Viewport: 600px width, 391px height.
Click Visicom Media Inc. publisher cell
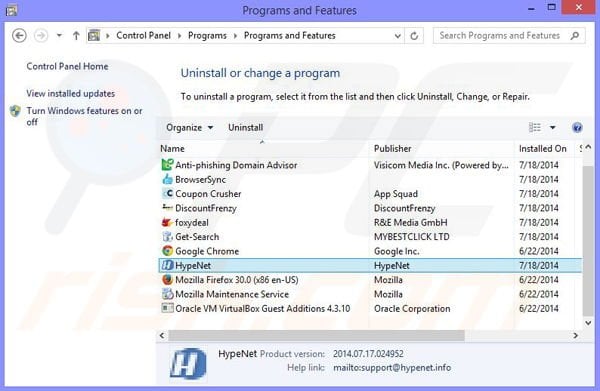(441, 165)
